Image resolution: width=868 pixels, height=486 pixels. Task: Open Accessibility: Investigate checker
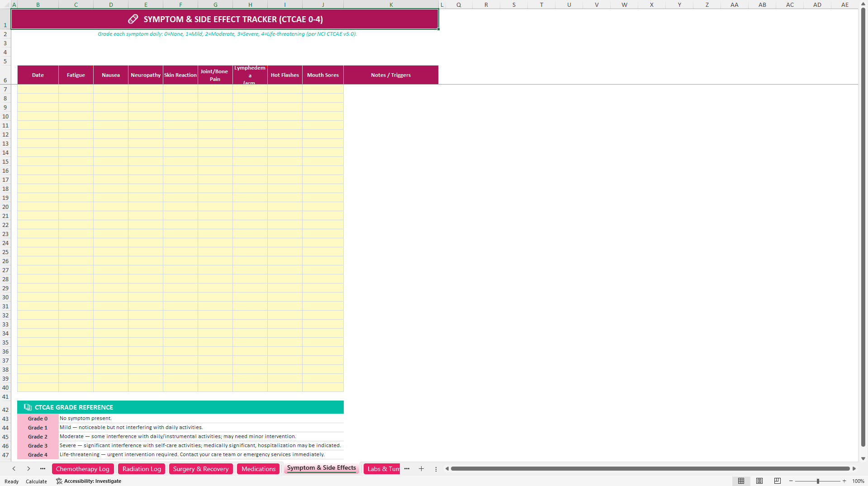89,481
